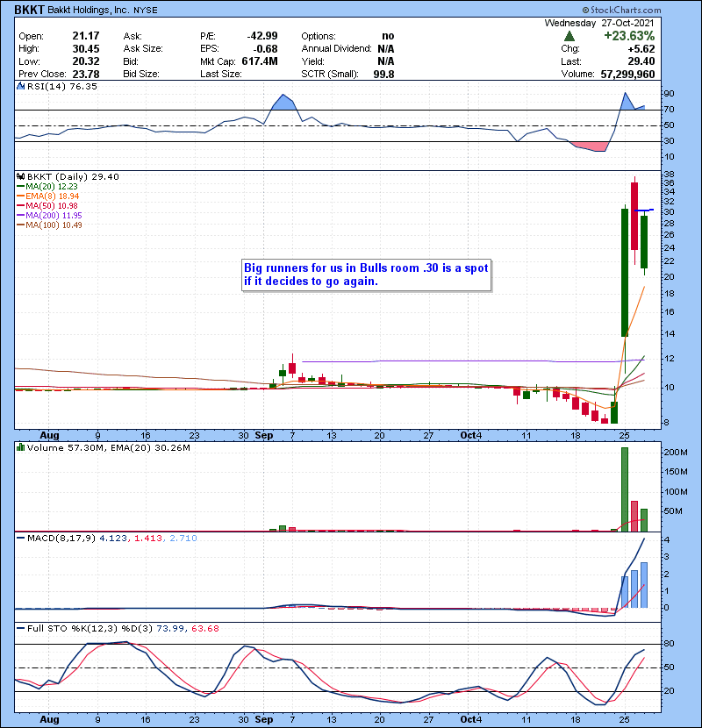Click the EMA(8) 18.94 legend entry
702x728 pixels.
[x=48, y=196]
